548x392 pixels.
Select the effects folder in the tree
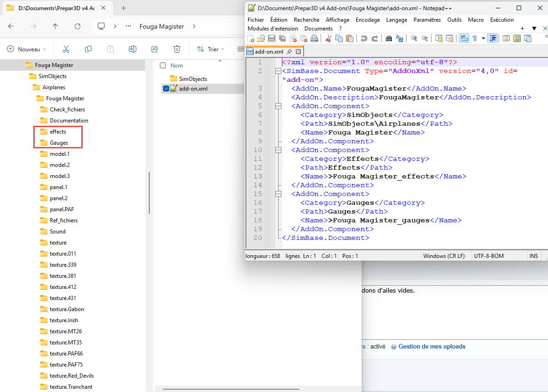(58, 131)
